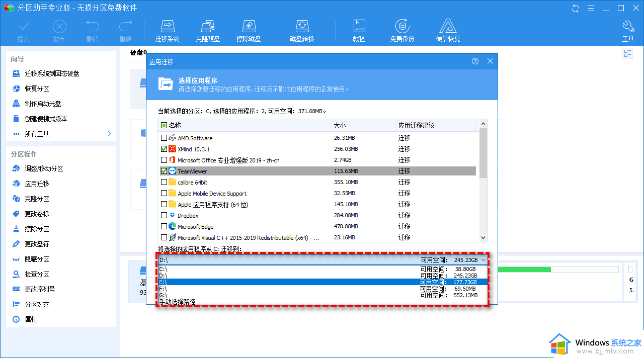The height and width of the screenshot is (358, 644).
Task: Choose D:\ option in the dropdown list
Action: pos(323,276)
